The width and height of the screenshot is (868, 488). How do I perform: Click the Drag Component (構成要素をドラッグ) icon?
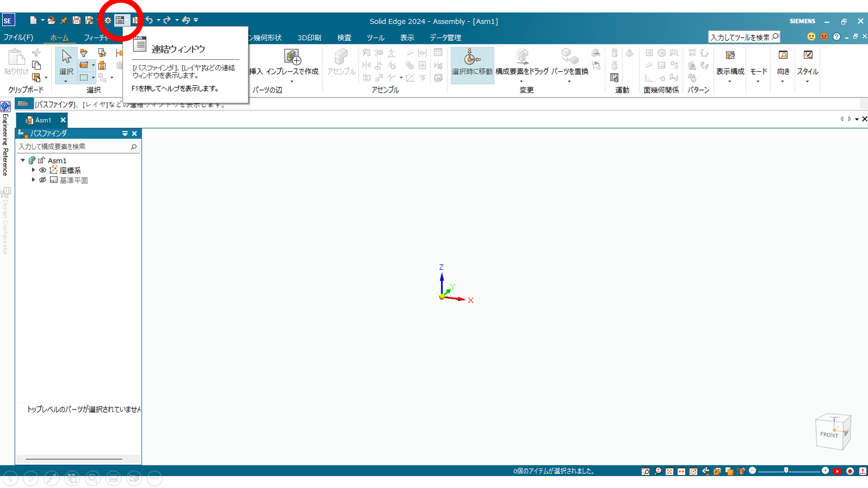522,58
